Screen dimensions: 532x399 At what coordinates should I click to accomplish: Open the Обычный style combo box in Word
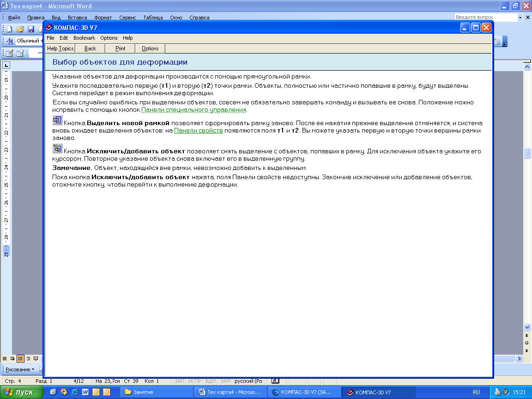coord(29,41)
